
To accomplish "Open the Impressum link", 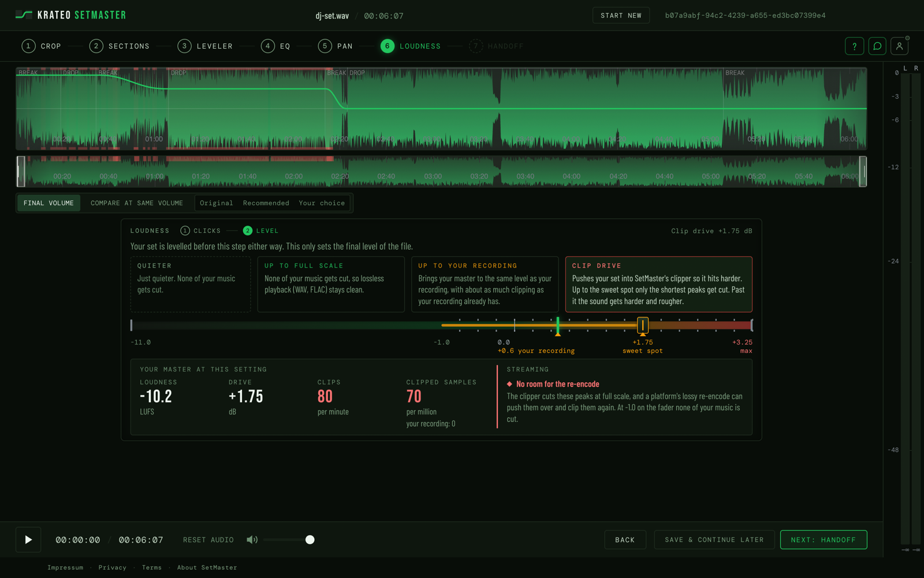I will click(x=65, y=568).
